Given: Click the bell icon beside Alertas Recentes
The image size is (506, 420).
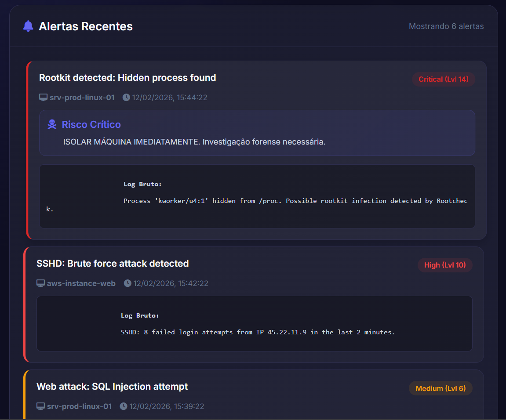Looking at the screenshot, I should coord(28,26).
